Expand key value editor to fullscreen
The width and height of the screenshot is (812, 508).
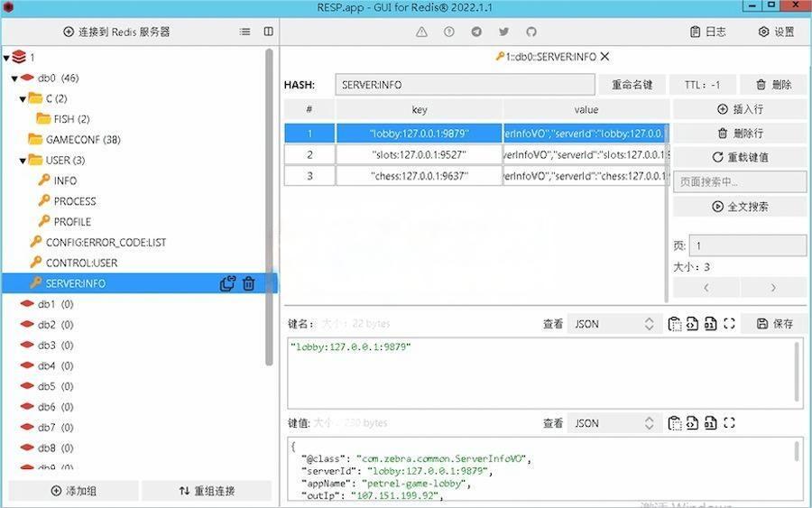click(729, 423)
